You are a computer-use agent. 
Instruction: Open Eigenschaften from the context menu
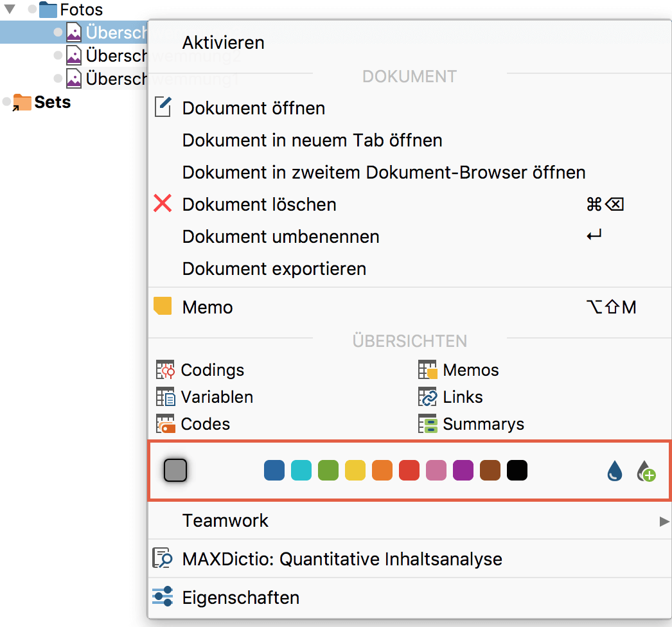(240, 597)
